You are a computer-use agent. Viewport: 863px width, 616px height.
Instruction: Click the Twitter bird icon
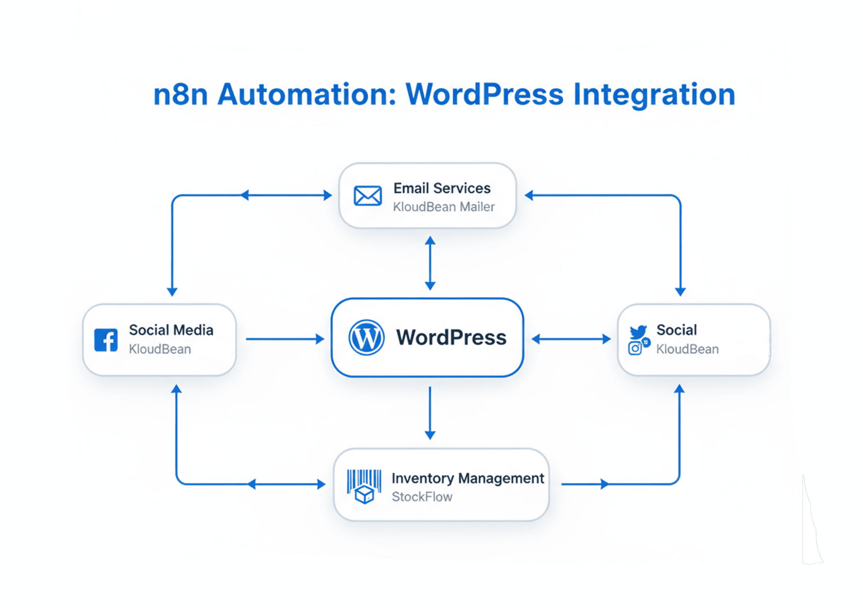click(638, 332)
